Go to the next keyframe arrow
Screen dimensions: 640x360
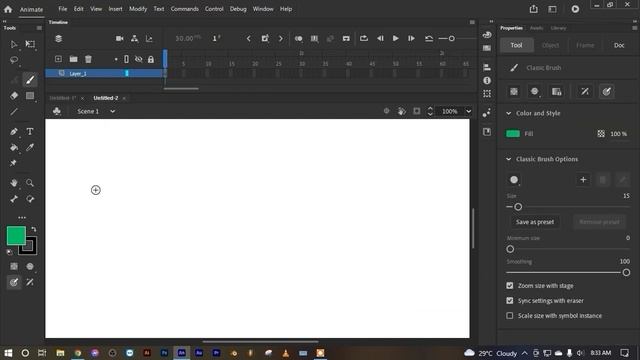pos(280,38)
